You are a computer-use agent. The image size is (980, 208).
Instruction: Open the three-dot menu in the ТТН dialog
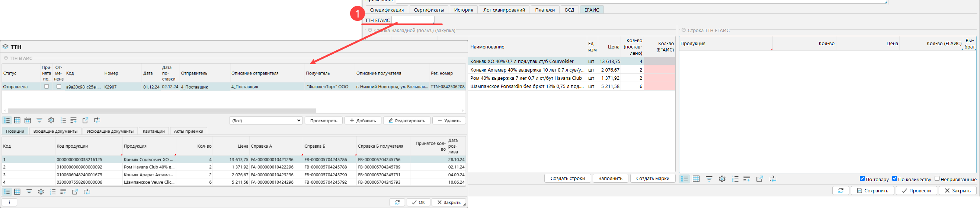pyautogui.click(x=10, y=202)
